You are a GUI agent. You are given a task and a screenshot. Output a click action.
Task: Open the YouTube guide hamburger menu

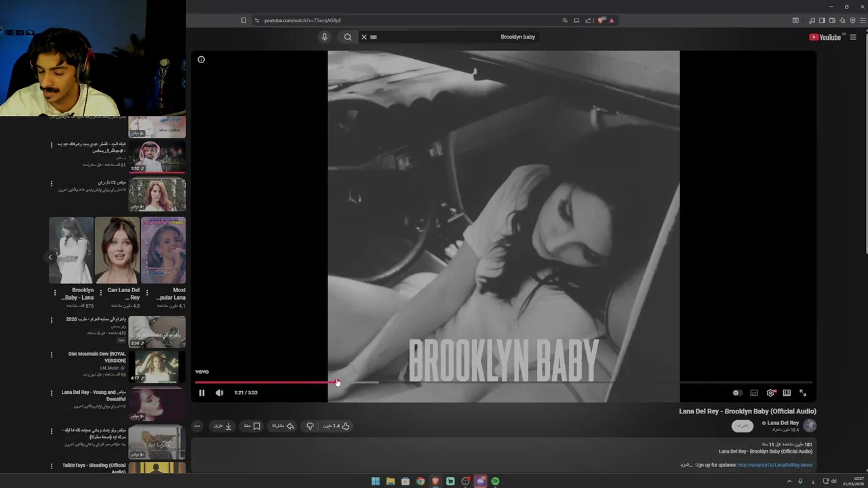[853, 37]
